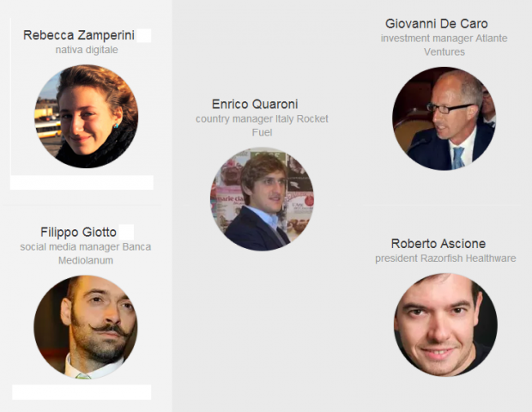This screenshot has height=412, width=532.
Task: Click Rebecca Zamperini's profile photo
Action: tap(86, 117)
